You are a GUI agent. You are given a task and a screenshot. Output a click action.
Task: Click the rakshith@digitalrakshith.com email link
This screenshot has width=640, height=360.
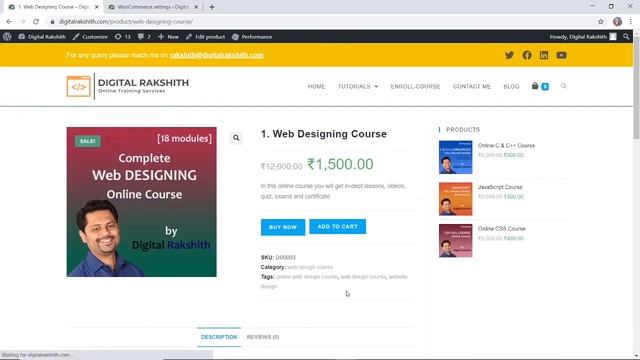pos(217,55)
